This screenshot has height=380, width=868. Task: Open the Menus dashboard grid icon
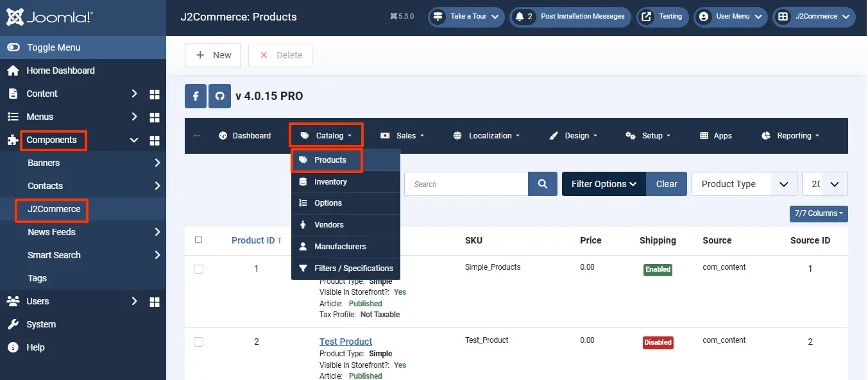[x=154, y=117]
